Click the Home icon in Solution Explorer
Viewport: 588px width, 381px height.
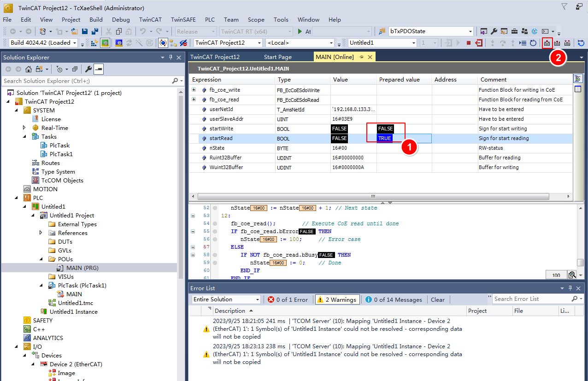coord(28,69)
